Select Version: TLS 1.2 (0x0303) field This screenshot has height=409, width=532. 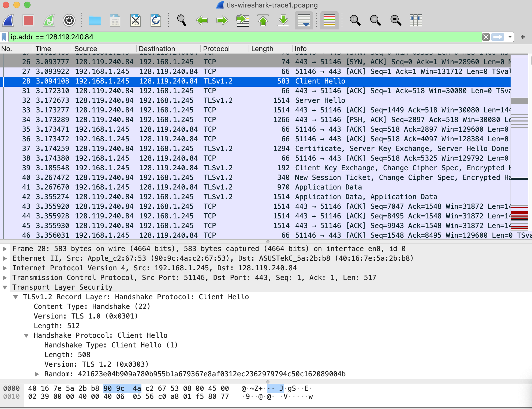coord(96,365)
